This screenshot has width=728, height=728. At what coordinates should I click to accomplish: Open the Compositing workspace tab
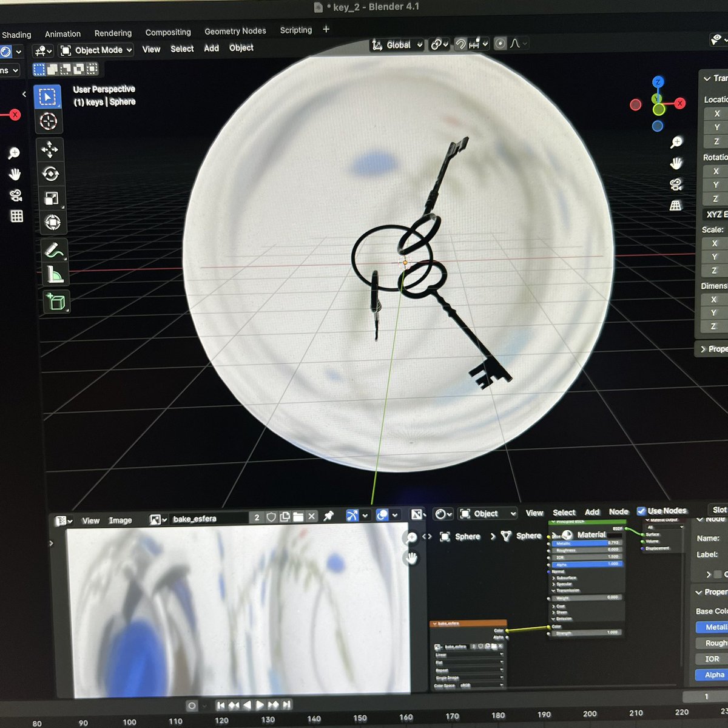(168, 32)
